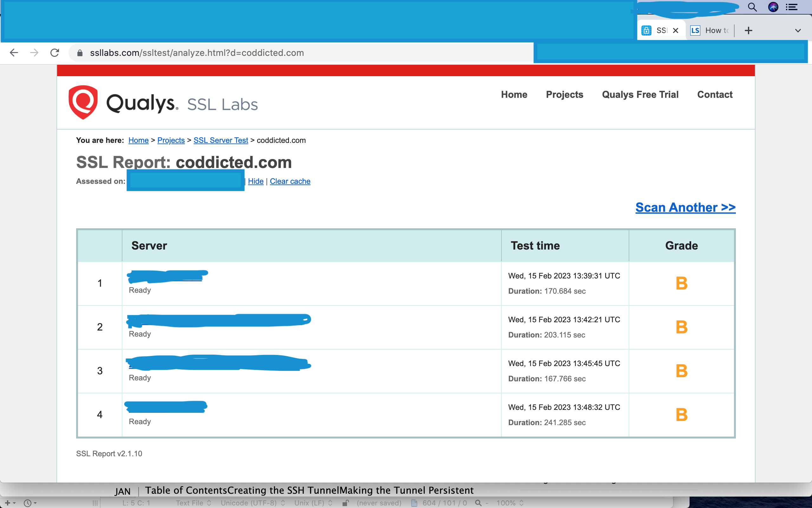812x508 pixels.
Task: Open Unix (LF) line ending dropdown
Action: point(313,503)
